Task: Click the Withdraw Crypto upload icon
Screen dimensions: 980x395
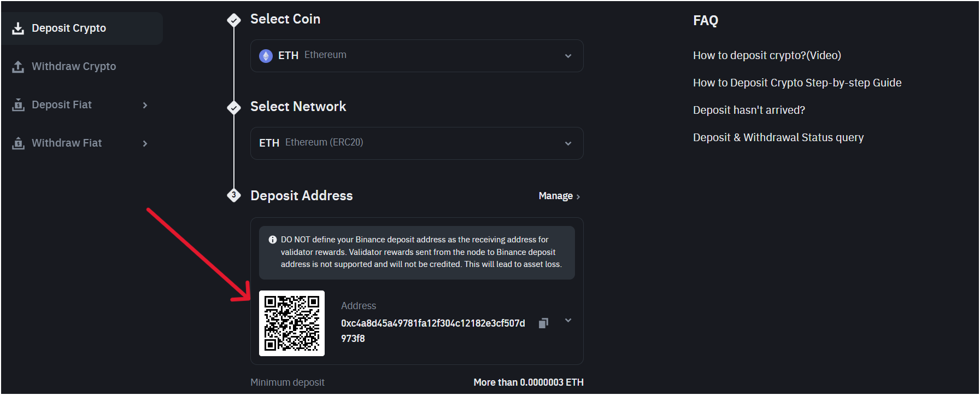Action: click(x=18, y=67)
